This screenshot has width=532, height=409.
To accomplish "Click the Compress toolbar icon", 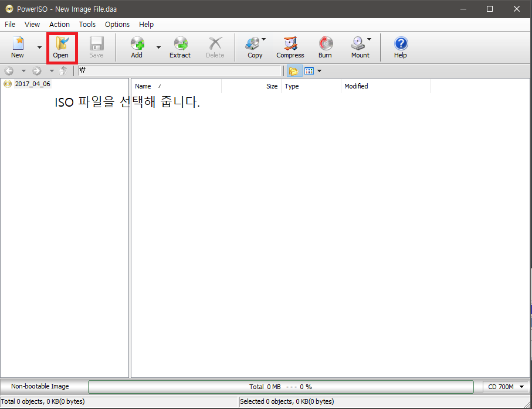I will point(290,47).
